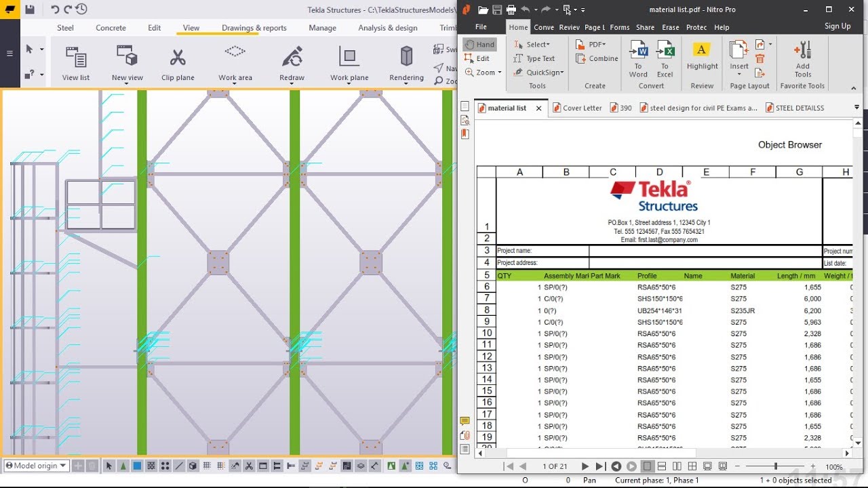The image size is (868, 488).
Task: Open Tekla hamburger side menu
Action: [x=9, y=53]
